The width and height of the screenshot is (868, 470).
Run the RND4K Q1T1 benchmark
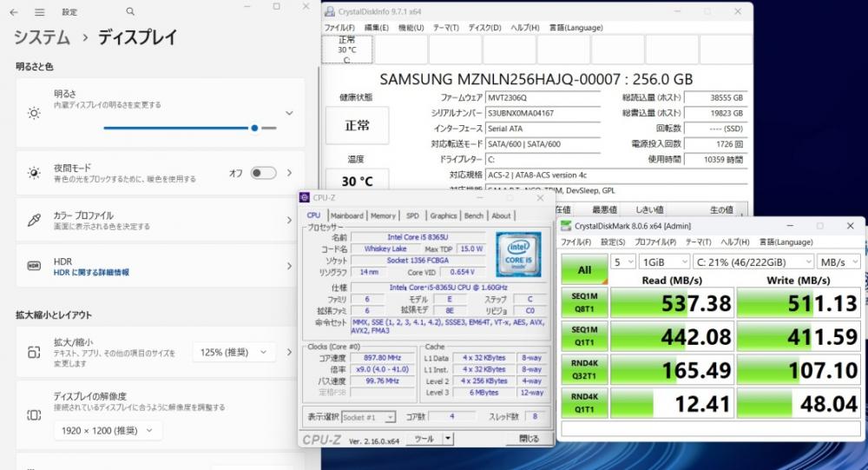584,403
